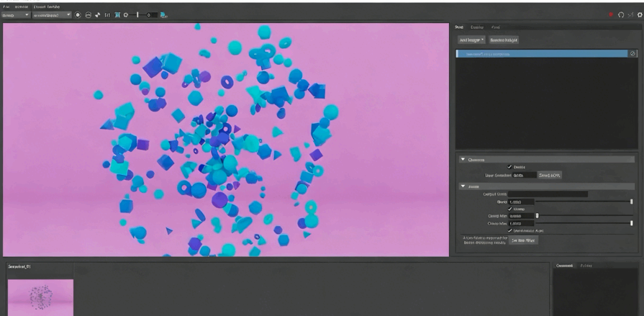644x316 pixels.
Task: Open the File menu
Action: (x=5, y=6)
